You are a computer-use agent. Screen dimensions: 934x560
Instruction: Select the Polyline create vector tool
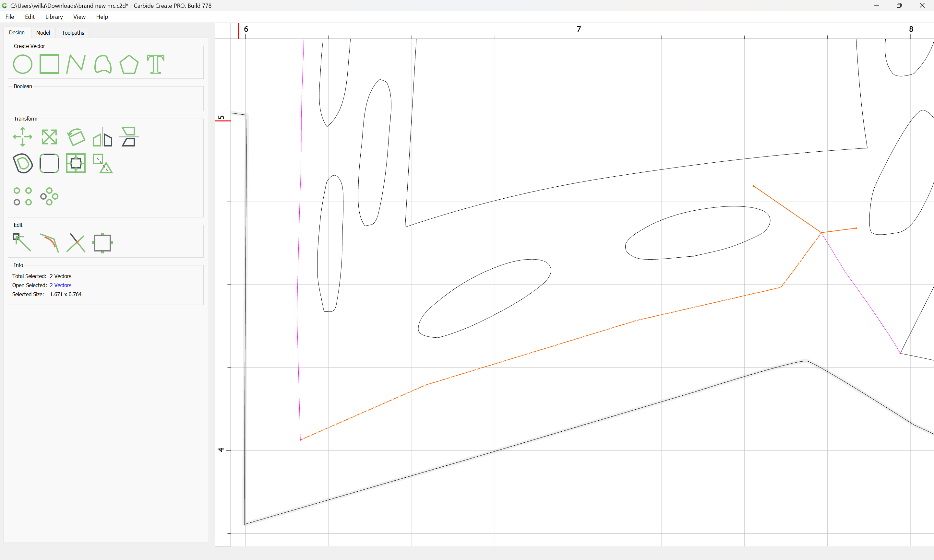click(x=76, y=64)
